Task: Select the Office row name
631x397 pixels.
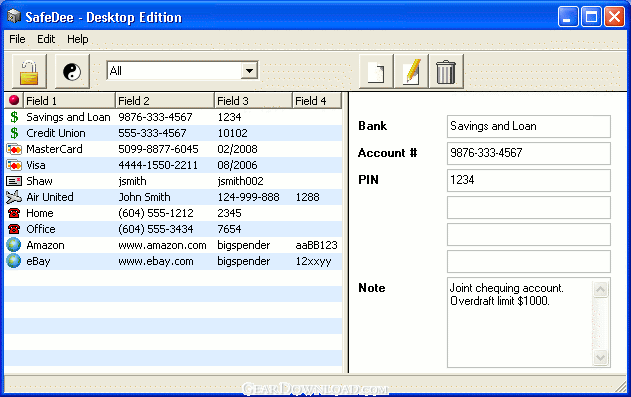Action: tap(41, 229)
